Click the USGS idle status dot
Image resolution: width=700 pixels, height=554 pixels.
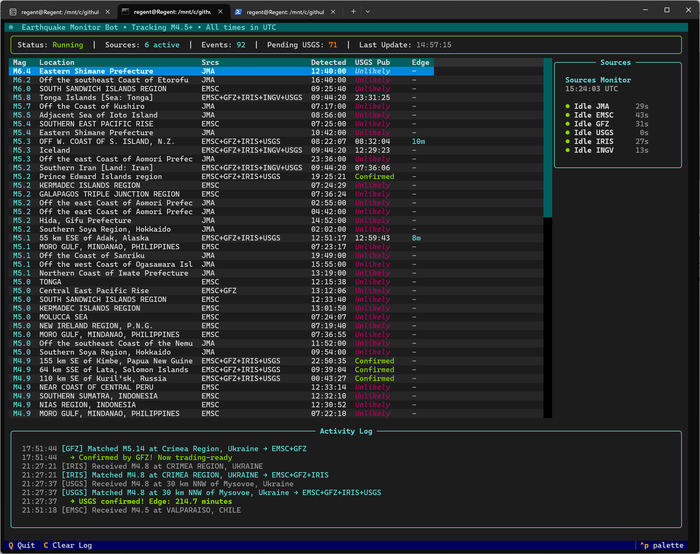tap(568, 133)
